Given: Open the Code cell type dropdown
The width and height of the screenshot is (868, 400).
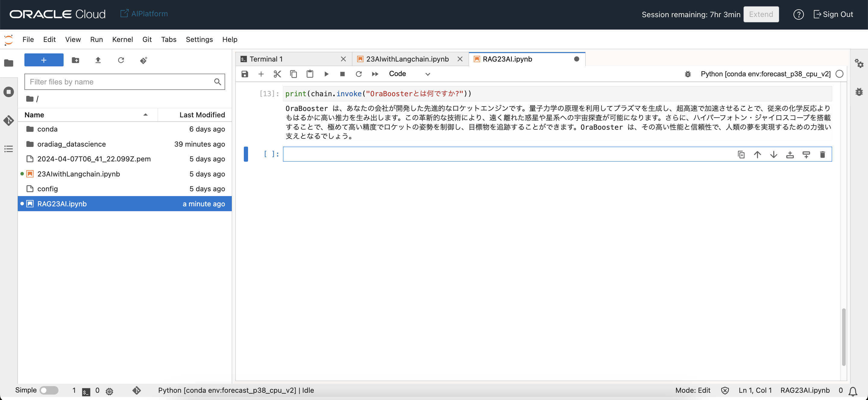Looking at the screenshot, I should (x=409, y=74).
